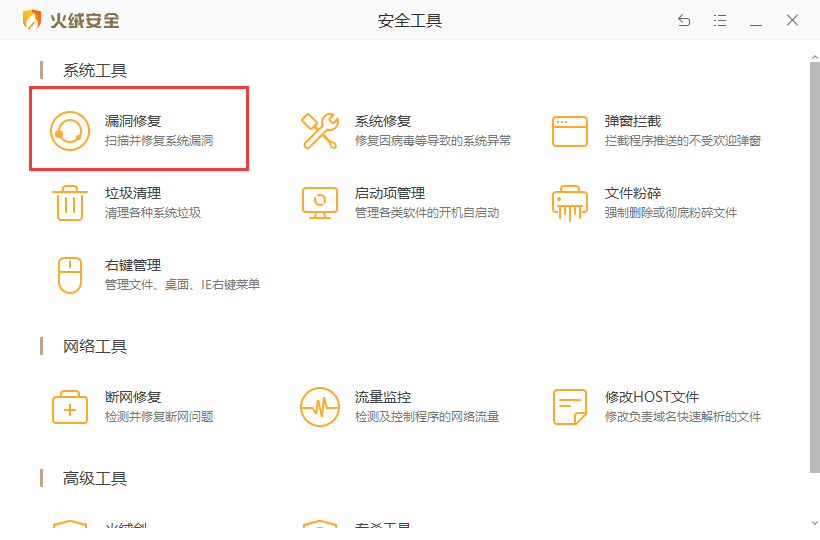The image size is (820, 540).
Task: Click the back arrow in title bar
Action: click(x=684, y=20)
